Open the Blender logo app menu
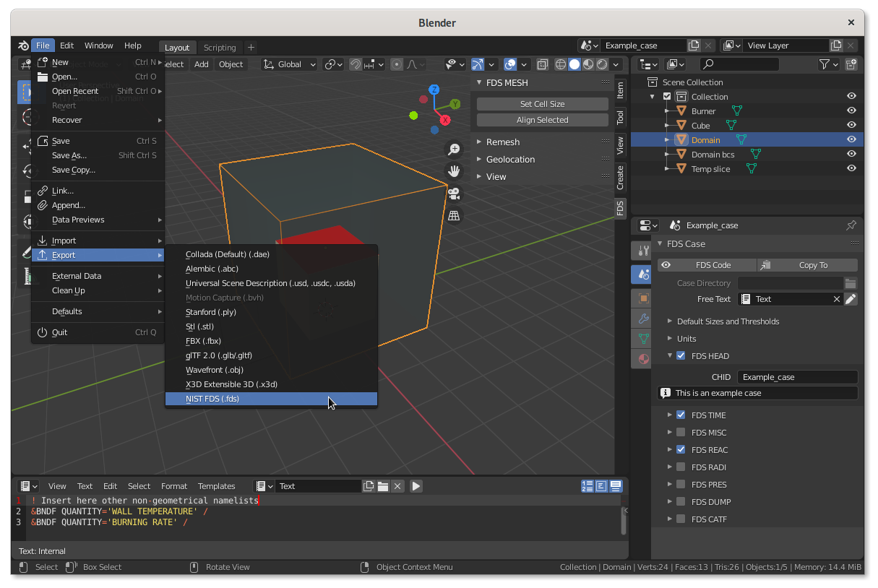Viewport: 878px width, 588px height. click(x=24, y=46)
